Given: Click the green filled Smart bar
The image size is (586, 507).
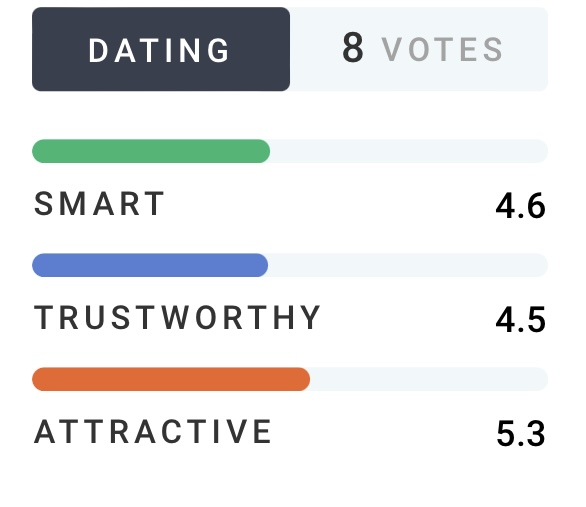Looking at the screenshot, I should coord(151,151).
